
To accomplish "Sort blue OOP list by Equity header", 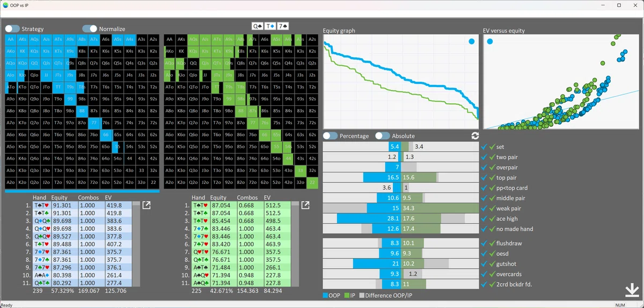I will pos(60,198).
